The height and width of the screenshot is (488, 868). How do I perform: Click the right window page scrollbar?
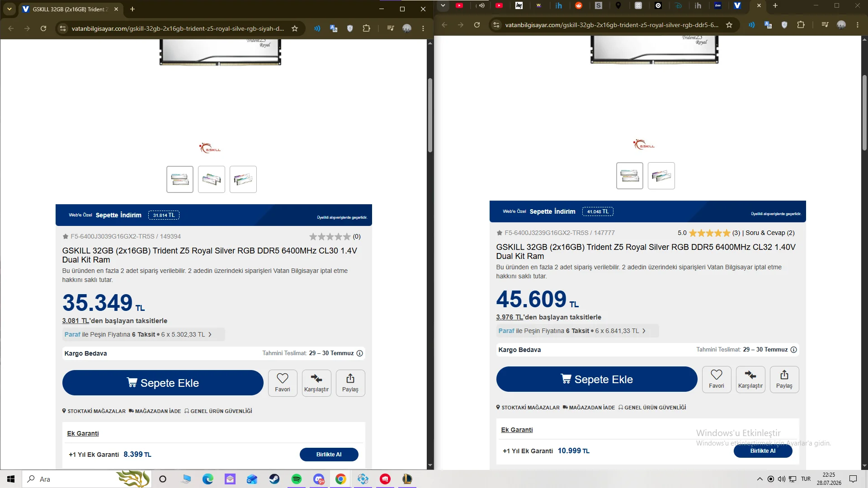(864, 113)
